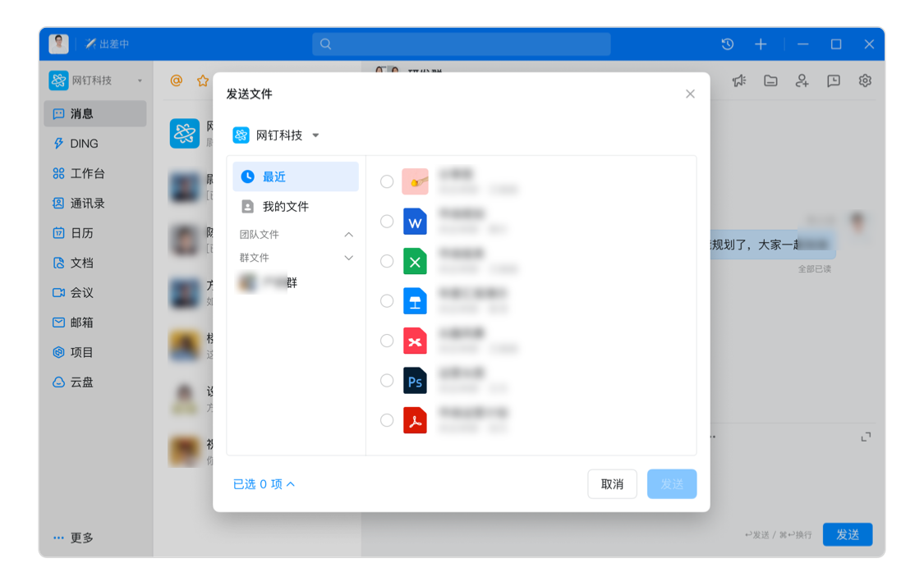924x586 pixels.
Task: Open the 网钉科技 dropdown in dialog
Action: 277,135
